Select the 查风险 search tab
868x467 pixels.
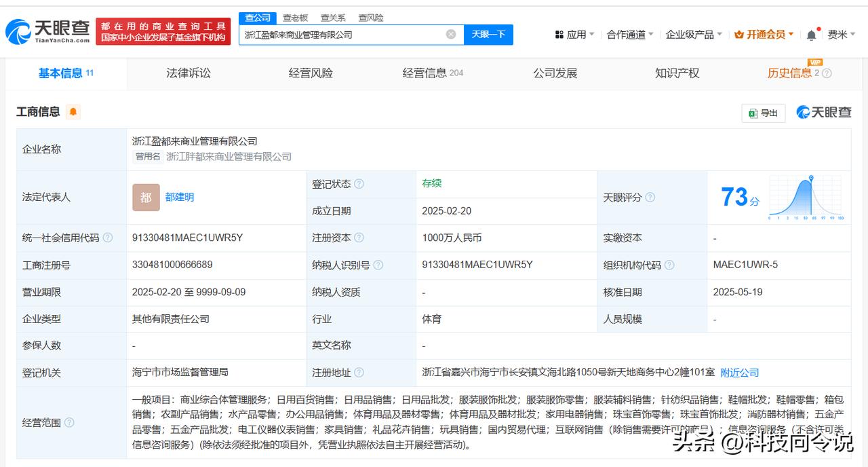(x=371, y=18)
